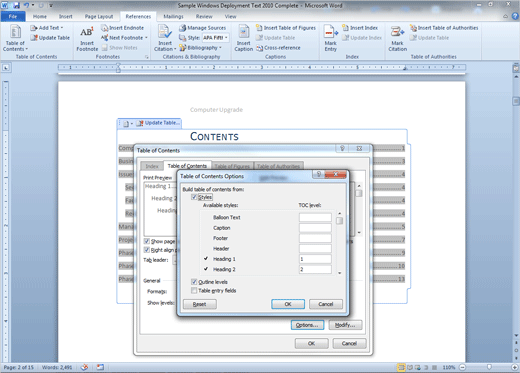Open the Table of Authorities dialog tab
The image size is (520, 373).
pyautogui.click(x=278, y=166)
